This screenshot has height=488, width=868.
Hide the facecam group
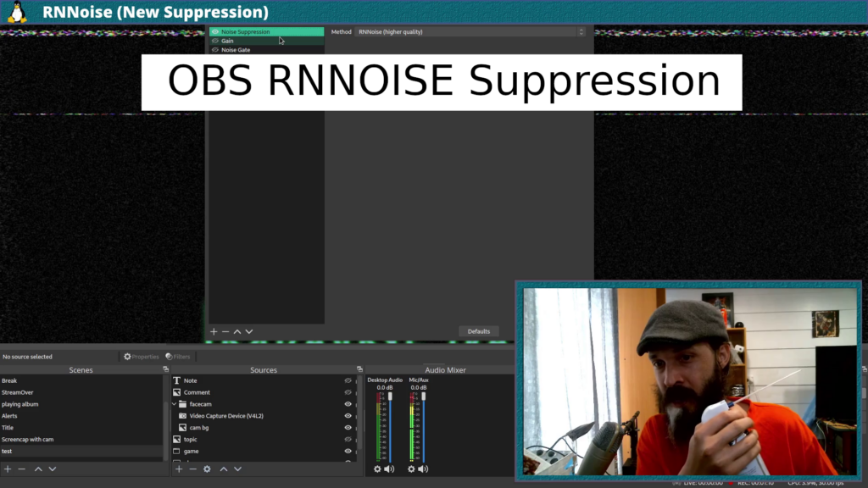(x=348, y=404)
